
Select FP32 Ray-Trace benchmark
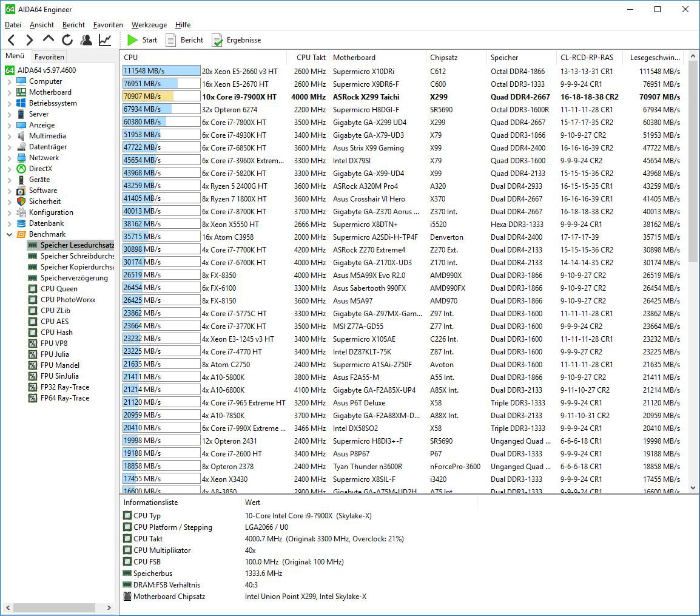[x=59, y=387]
